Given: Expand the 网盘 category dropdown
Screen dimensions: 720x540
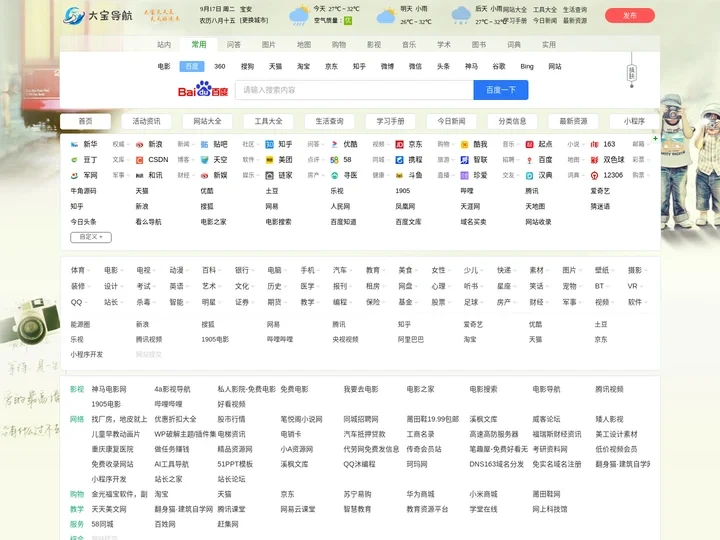Looking at the screenshot, I should coord(408,286).
